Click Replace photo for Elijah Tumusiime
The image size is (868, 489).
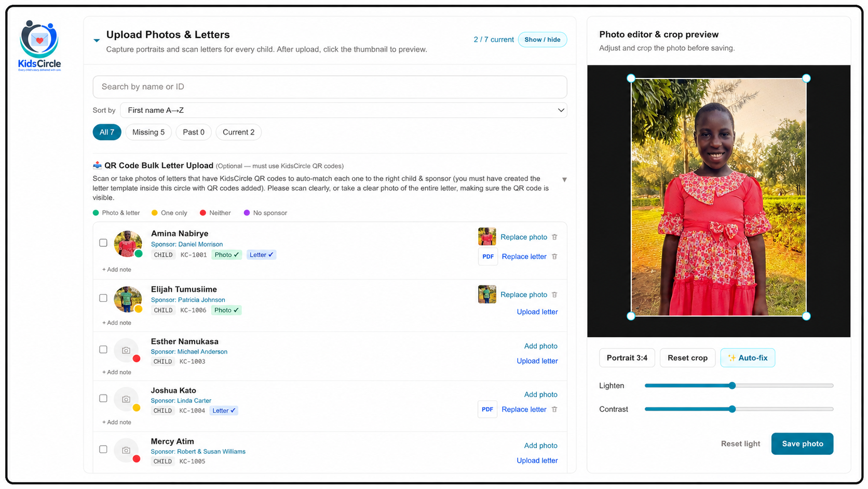click(x=524, y=295)
